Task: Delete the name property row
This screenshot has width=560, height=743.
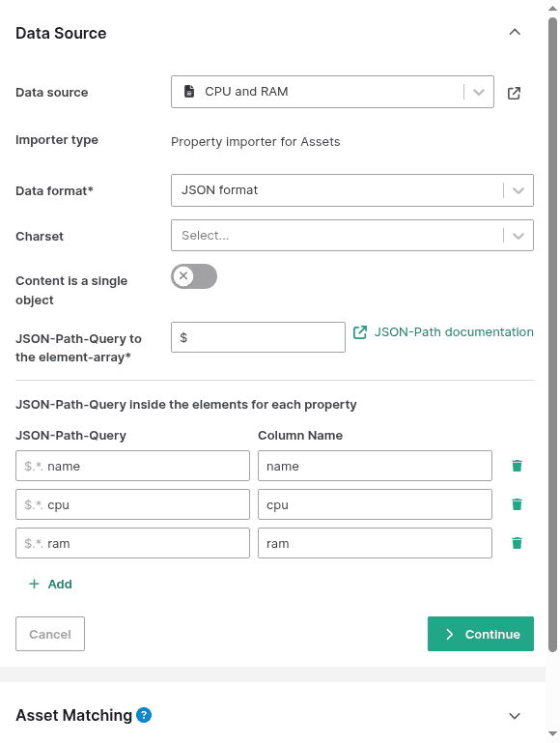Action: [517, 466]
